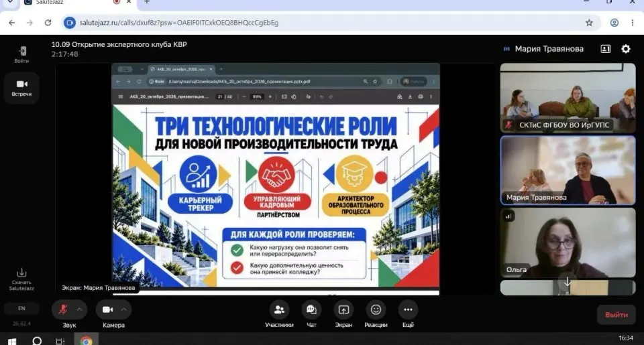Open the Встречи sidebar section
The height and width of the screenshot is (345, 644).
pos(21,88)
